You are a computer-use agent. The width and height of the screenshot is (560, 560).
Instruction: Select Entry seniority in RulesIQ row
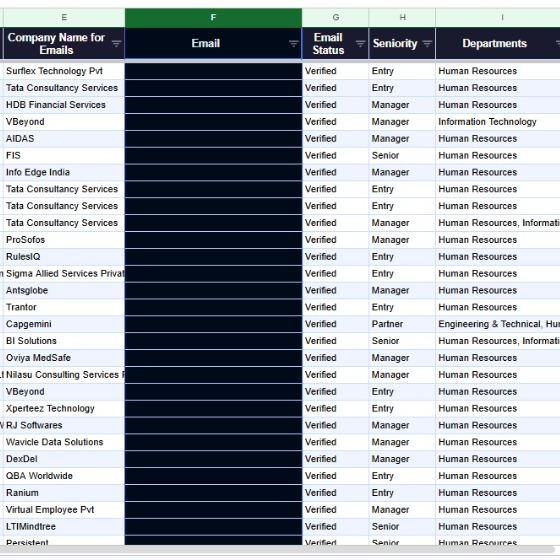coord(402,257)
